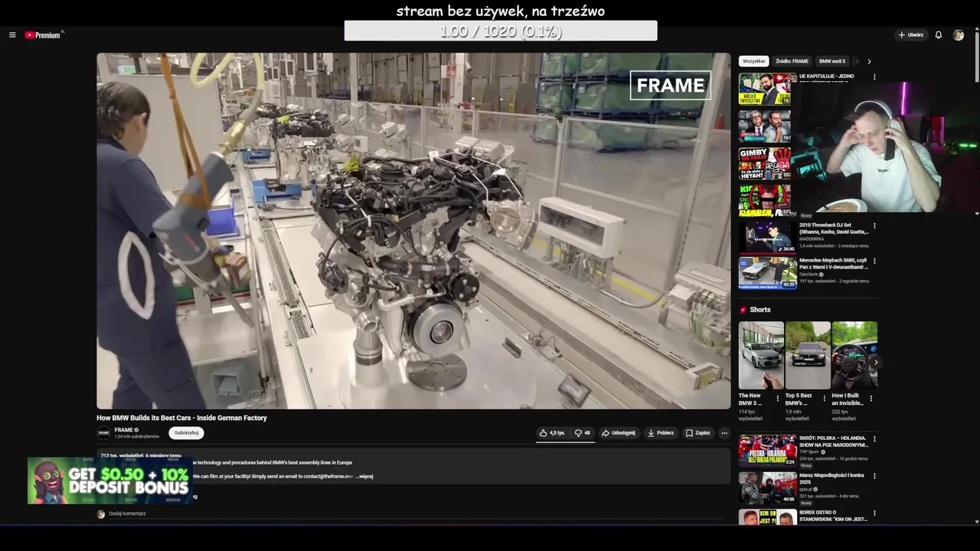Click the Pobierz download button
The height and width of the screenshot is (551, 980).
click(x=661, y=433)
